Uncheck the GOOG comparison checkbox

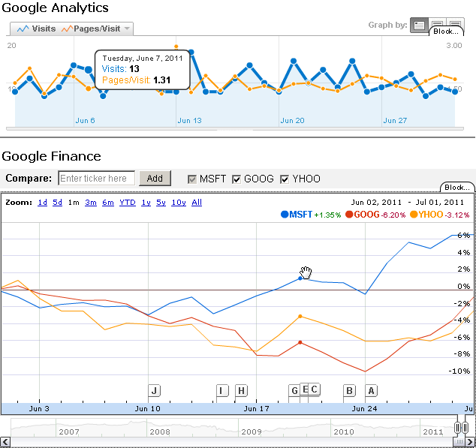pos(236,179)
